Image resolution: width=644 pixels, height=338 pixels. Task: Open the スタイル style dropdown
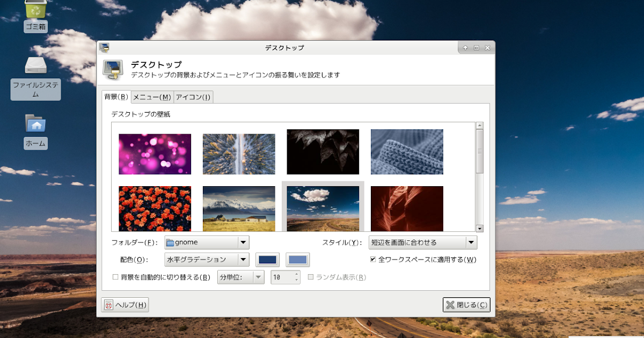[423, 243]
